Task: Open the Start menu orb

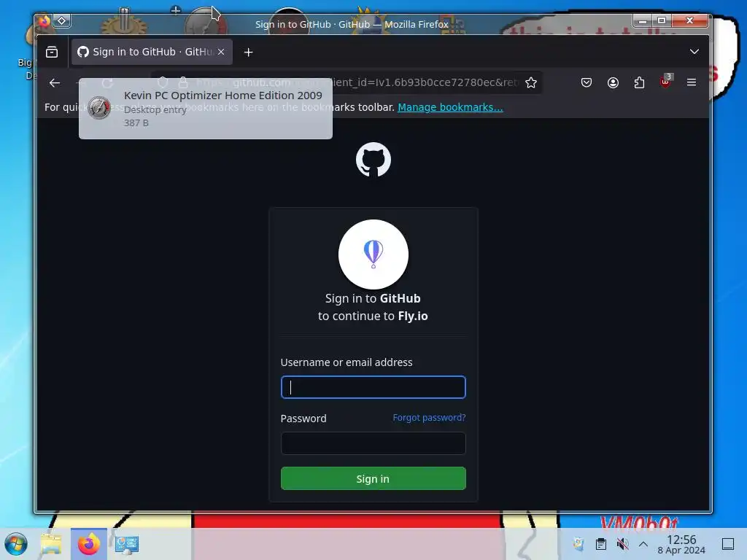Action: [16, 544]
